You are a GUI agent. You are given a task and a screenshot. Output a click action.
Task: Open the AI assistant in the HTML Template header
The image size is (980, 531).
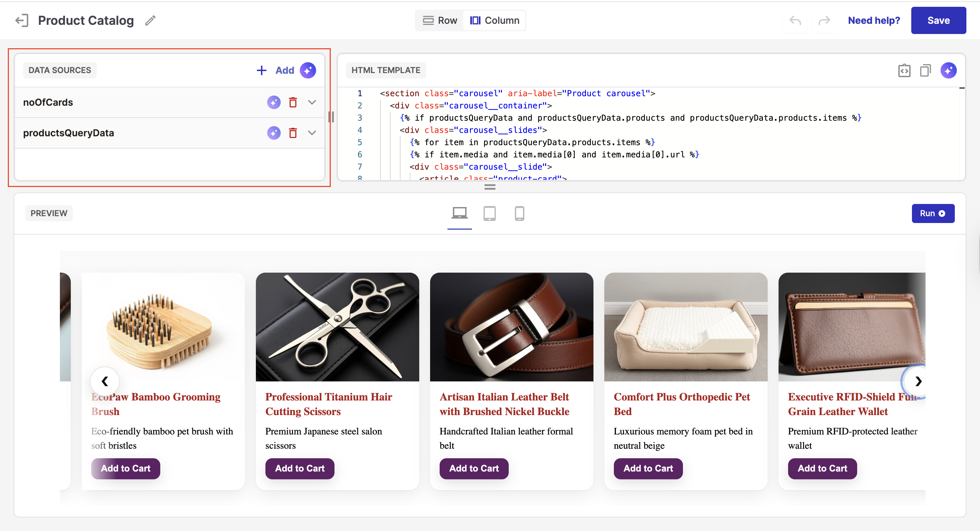pyautogui.click(x=948, y=70)
